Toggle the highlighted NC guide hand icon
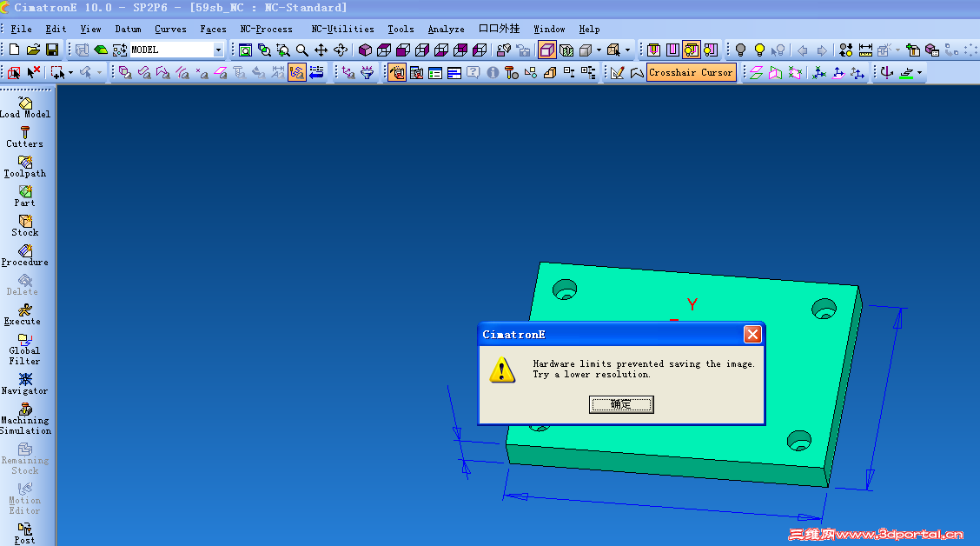Viewport: 980px width, 546px height. click(x=397, y=72)
